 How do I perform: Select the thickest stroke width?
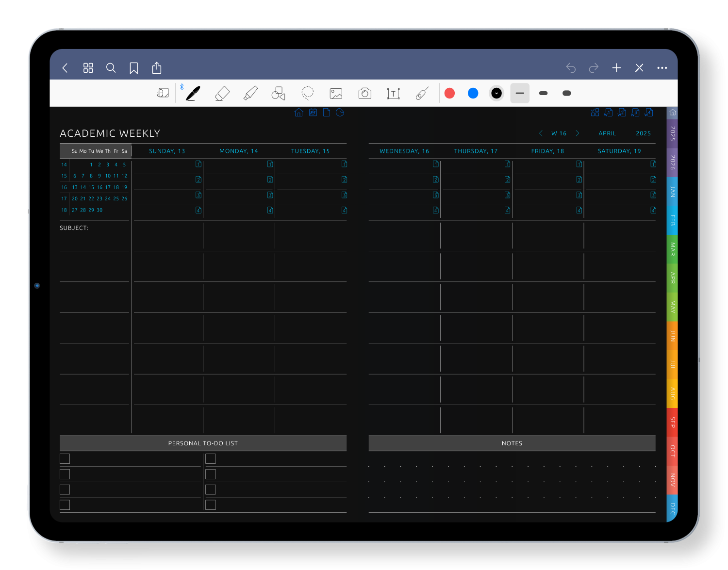[566, 93]
